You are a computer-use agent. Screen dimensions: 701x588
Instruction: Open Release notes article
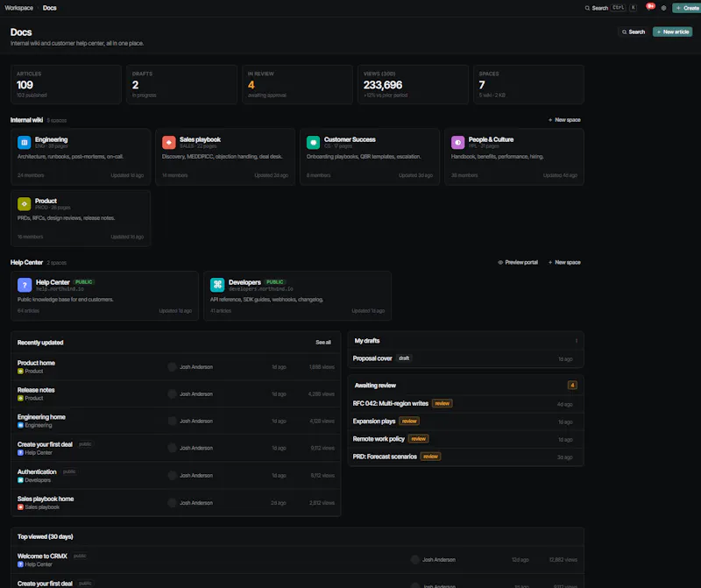[36, 390]
